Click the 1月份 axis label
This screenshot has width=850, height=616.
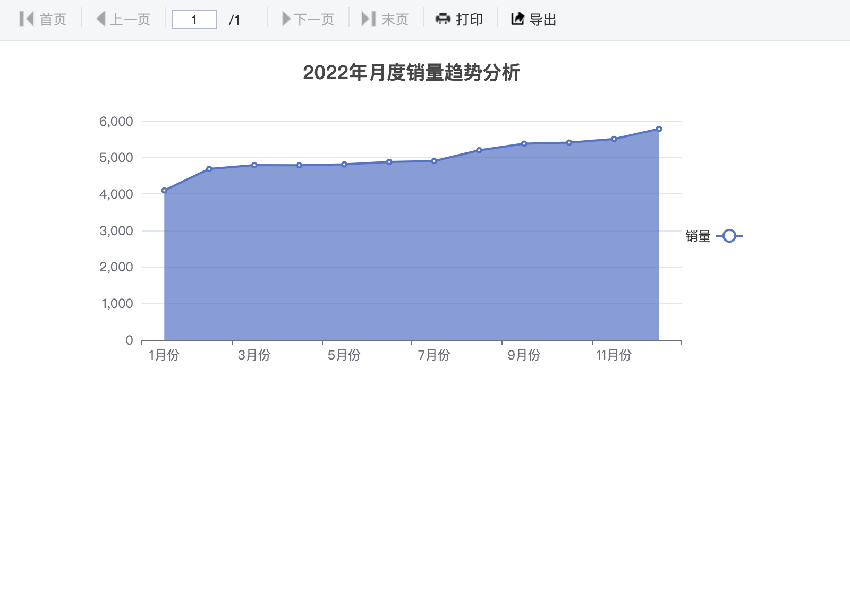164,355
